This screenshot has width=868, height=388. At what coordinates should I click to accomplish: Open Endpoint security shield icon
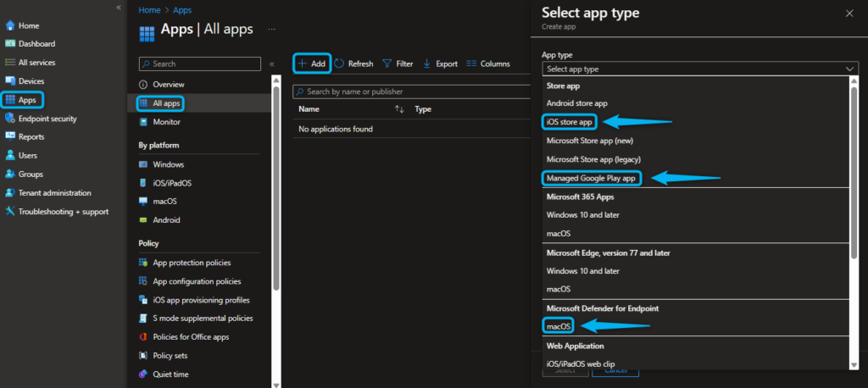pyautogui.click(x=10, y=119)
